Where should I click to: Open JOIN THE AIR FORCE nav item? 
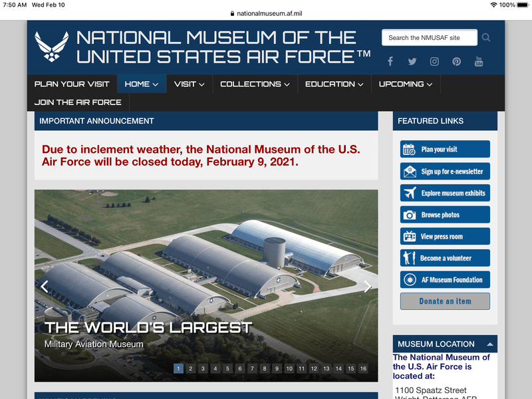[78, 102]
